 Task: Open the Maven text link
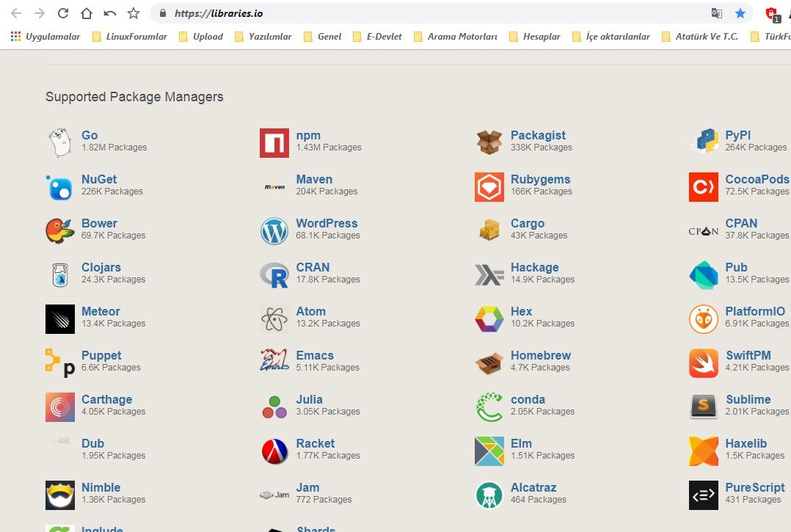(x=314, y=179)
